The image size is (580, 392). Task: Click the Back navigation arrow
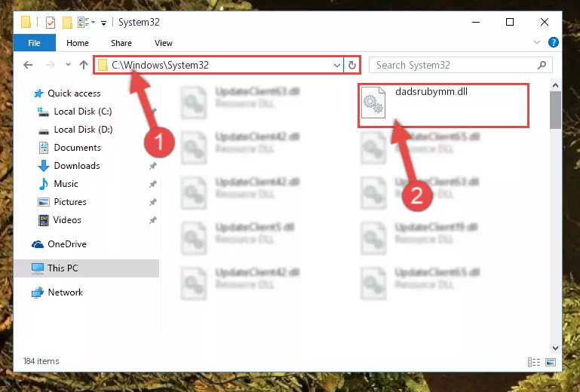pyautogui.click(x=28, y=65)
